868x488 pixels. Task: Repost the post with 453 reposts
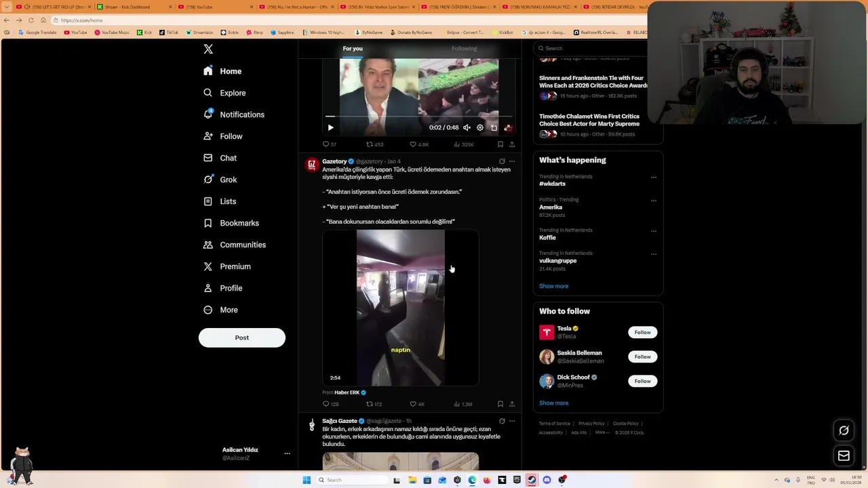[375, 144]
